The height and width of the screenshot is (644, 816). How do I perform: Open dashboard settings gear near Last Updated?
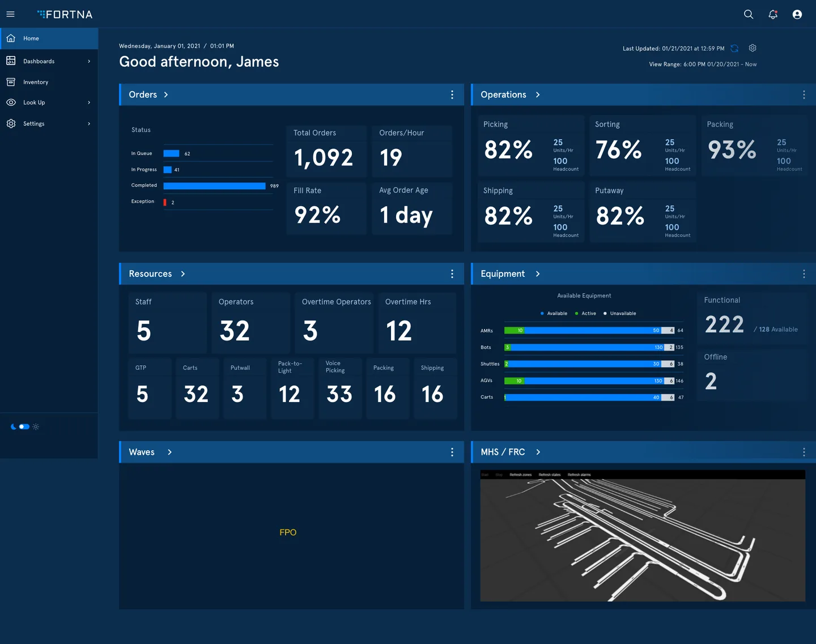pos(753,48)
